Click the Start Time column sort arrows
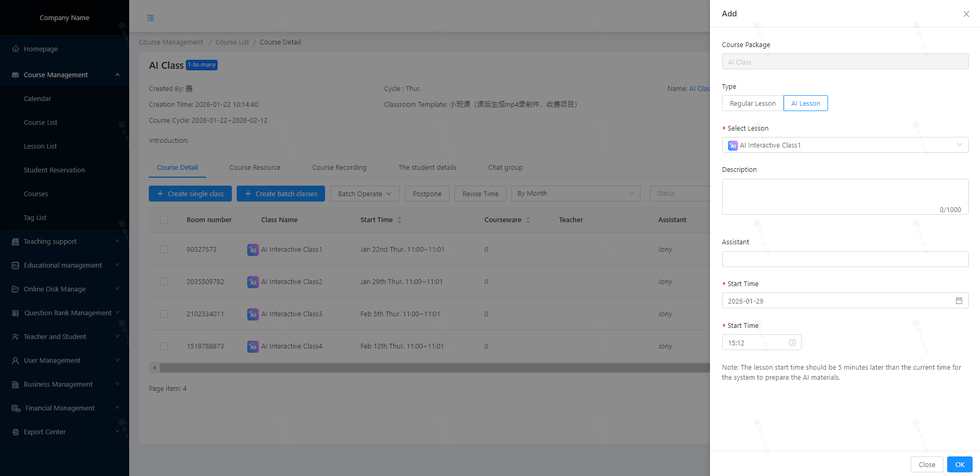Viewport: 980px width, 476px height. coord(400,220)
